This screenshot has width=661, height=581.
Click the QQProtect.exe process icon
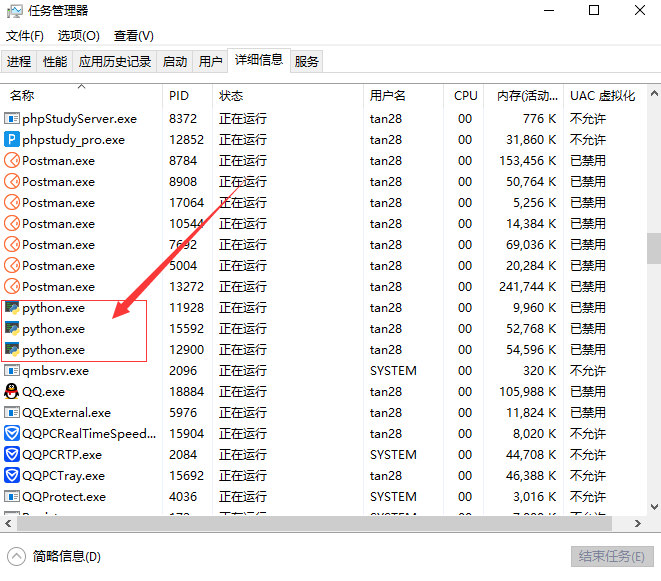pos(12,497)
